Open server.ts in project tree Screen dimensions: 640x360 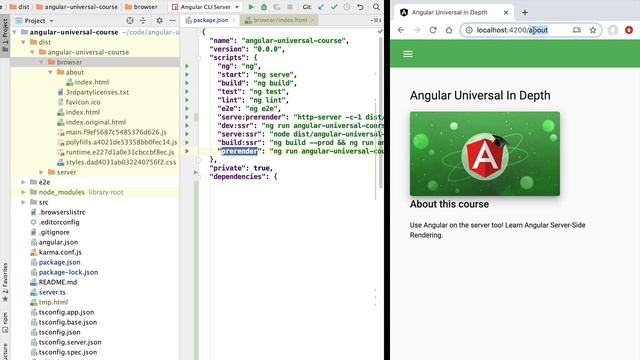point(48,292)
